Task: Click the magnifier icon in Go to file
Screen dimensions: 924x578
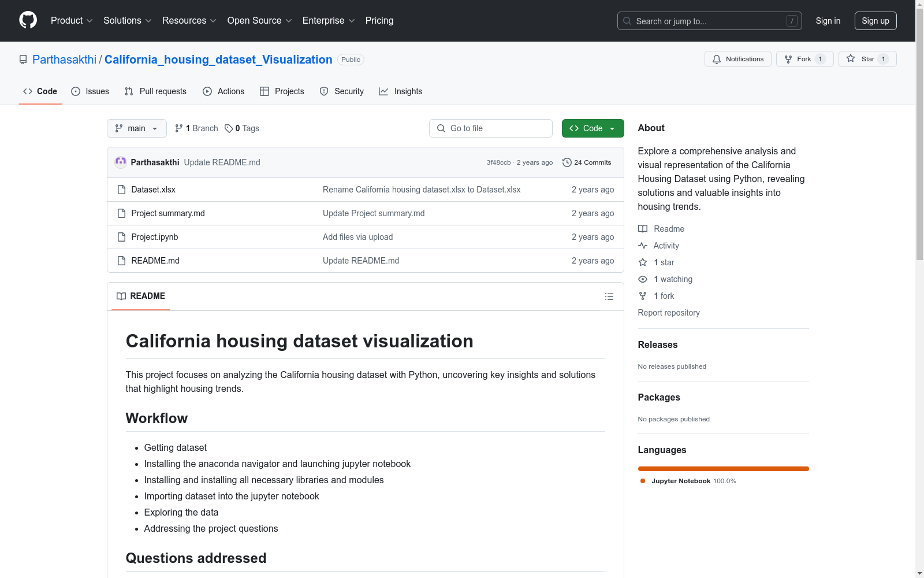Action: point(441,128)
